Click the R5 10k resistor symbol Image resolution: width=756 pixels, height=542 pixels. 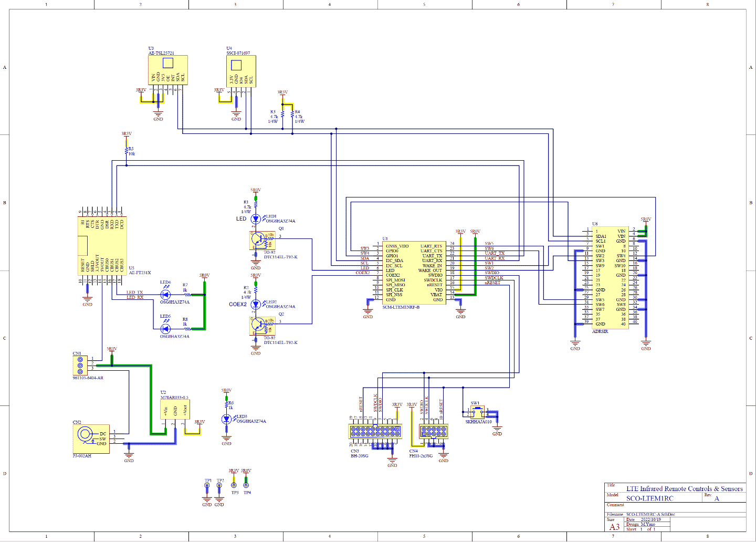coord(127,151)
